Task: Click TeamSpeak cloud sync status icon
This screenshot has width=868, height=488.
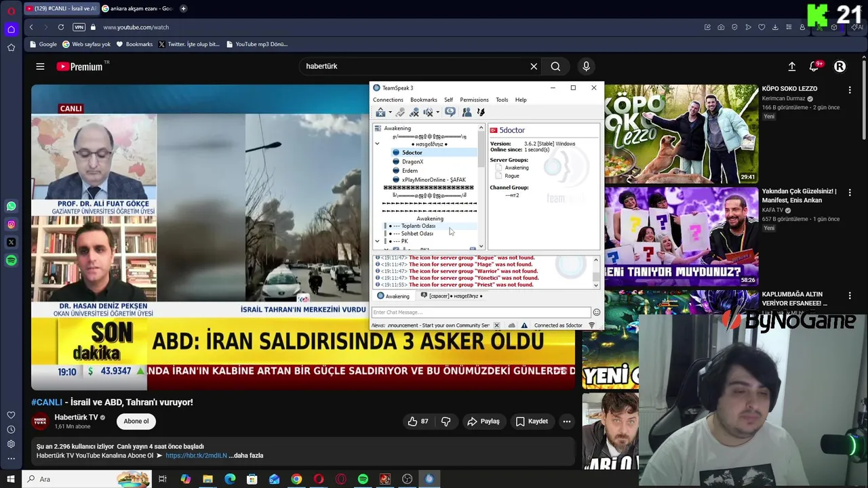Action: [x=512, y=325]
